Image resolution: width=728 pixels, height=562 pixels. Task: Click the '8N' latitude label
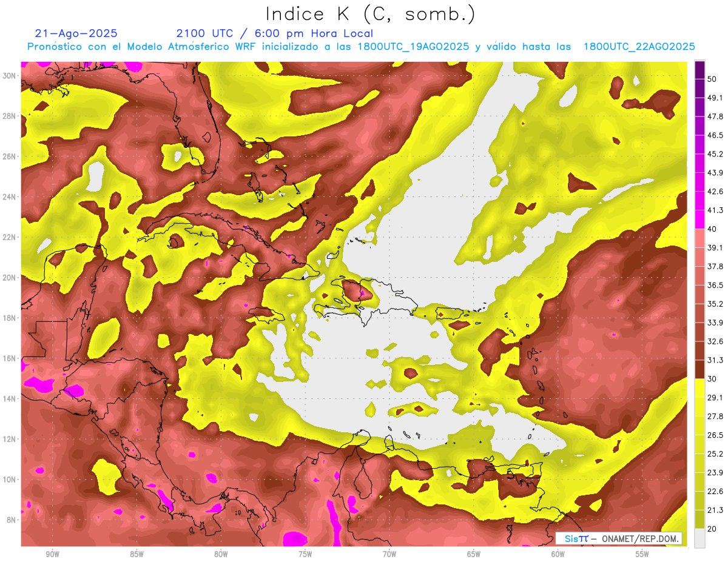pyautogui.click(x=12, y=520)
